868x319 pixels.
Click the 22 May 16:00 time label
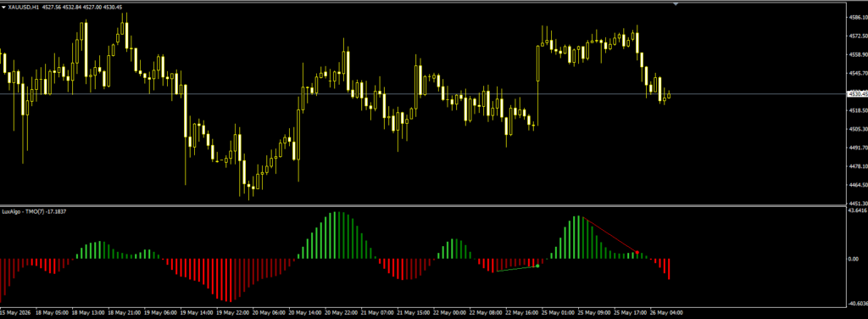[x=521, y=312]
